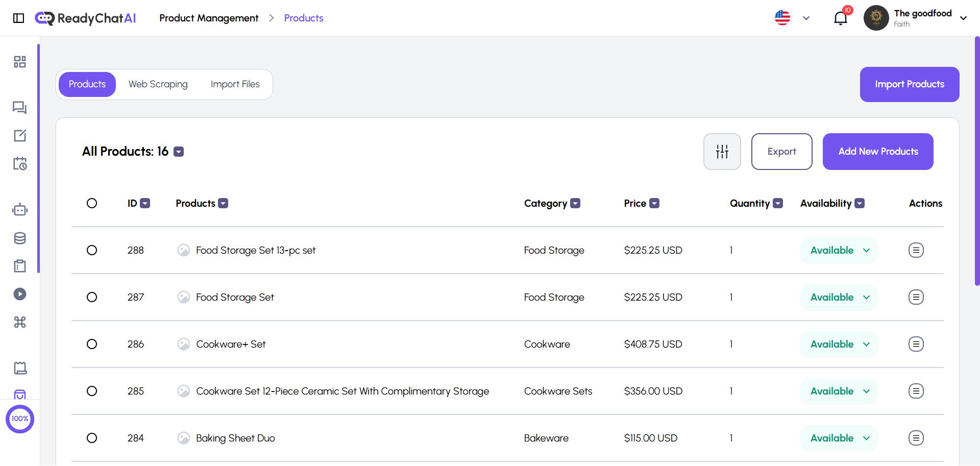
Task: Select the Cookware+ Set row
Action: (92, 344)
